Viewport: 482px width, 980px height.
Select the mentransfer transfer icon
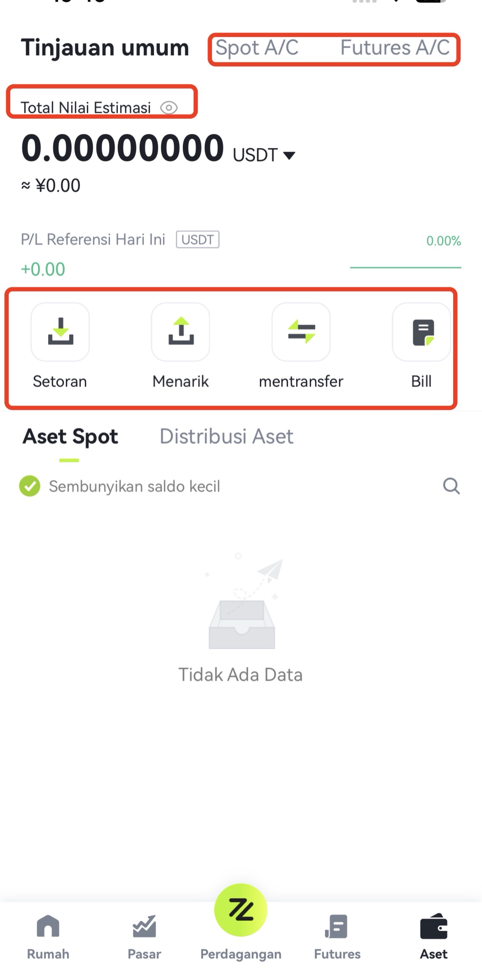click(x=301, y=332)
